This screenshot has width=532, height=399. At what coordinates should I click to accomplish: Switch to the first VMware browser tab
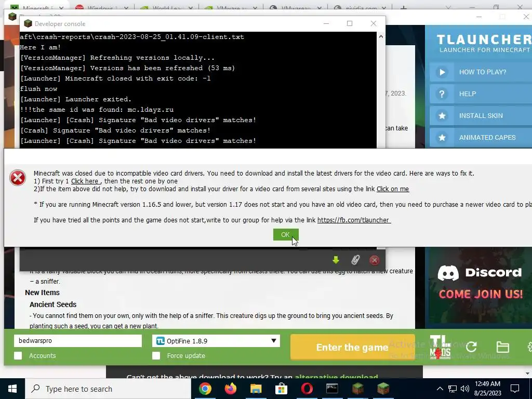pos(232,7)
